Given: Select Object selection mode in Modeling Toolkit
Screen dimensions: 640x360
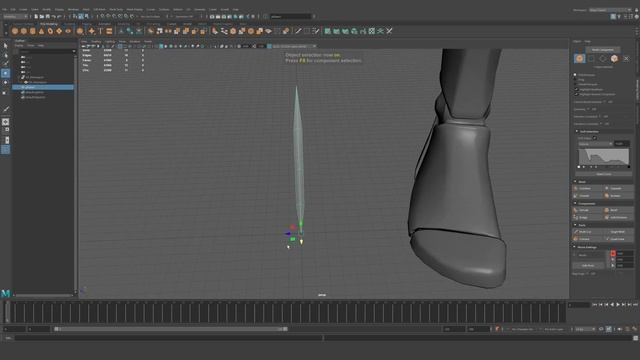Looking at the screenshot, I should click(x=580, y=59).
